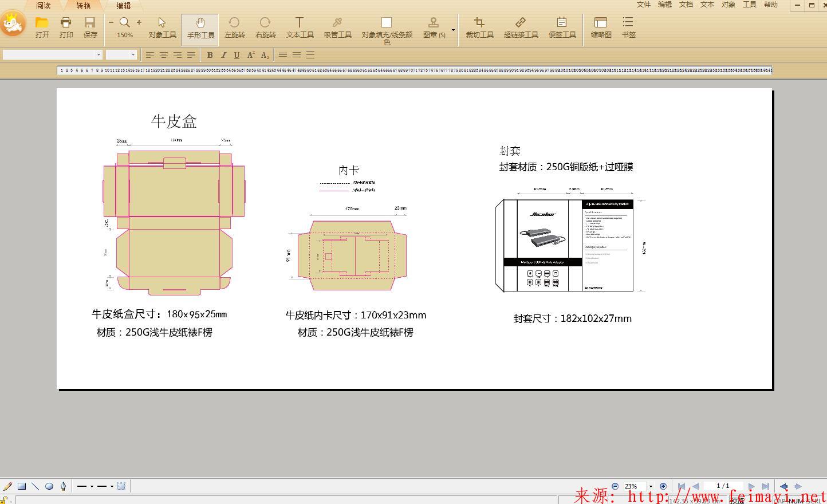
Task: Open the 对象填充/线条颜色 fill color tool
Action: click(387, 30)
